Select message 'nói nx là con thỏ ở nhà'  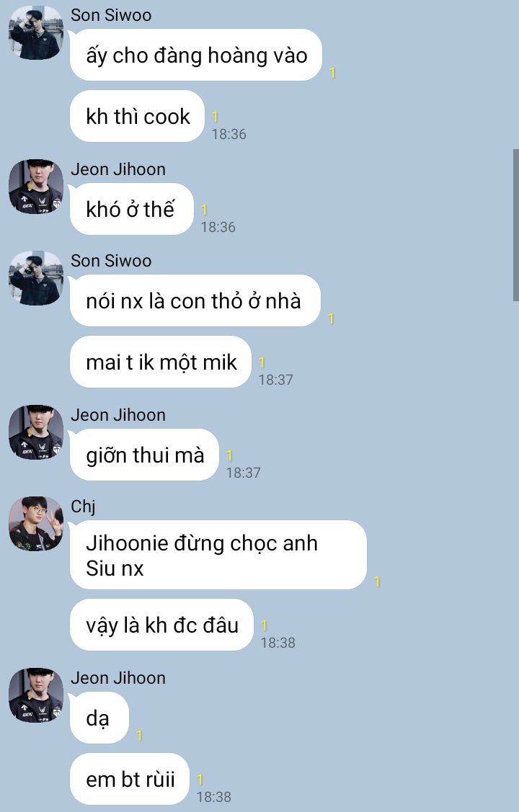(195, 300)
